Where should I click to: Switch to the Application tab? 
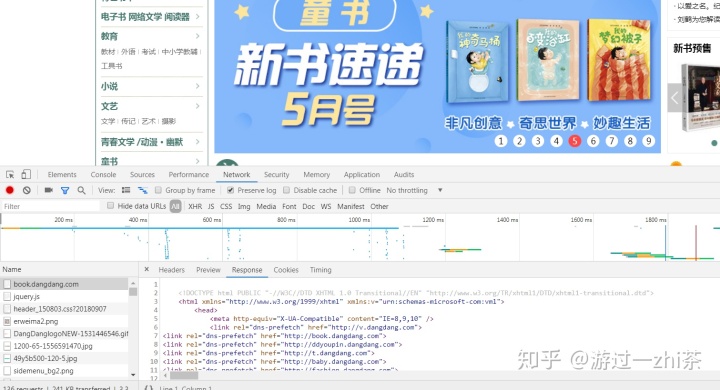362,175
